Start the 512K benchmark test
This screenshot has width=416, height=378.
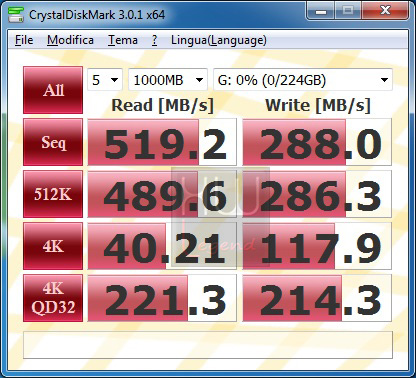tap(53, 194)
